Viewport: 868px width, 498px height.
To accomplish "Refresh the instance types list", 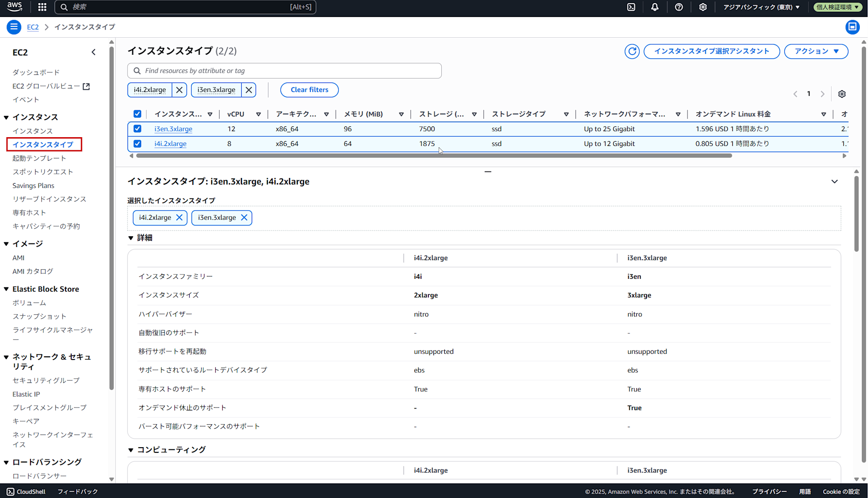I will tap(632, 51).
